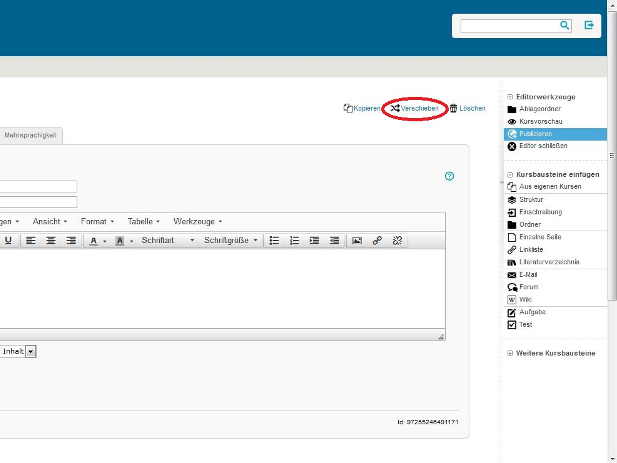Image resolution: width=617 pixels, height=463 pixels.
Task: Click the search magnifier icon
Action: [x=564, y=26]
